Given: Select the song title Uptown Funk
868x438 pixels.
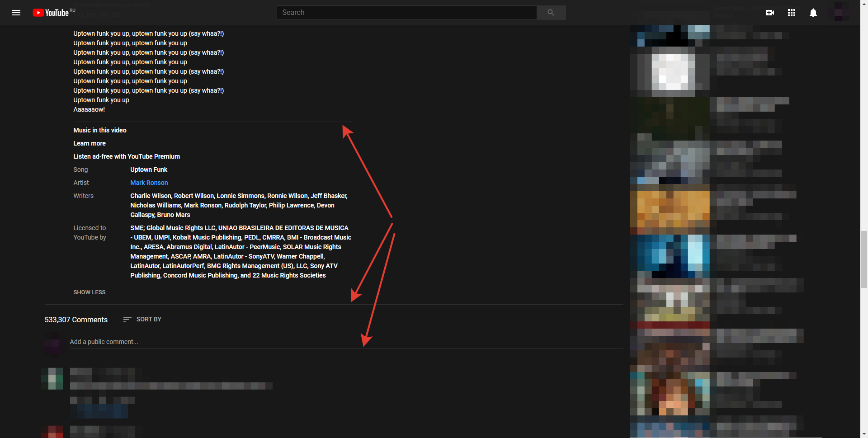Looking at the screenshot, I should tap(148, 170).
